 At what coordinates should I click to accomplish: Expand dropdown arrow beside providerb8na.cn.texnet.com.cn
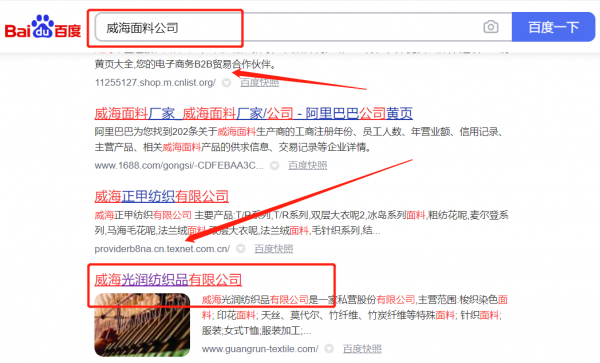(x=240, y=249)
